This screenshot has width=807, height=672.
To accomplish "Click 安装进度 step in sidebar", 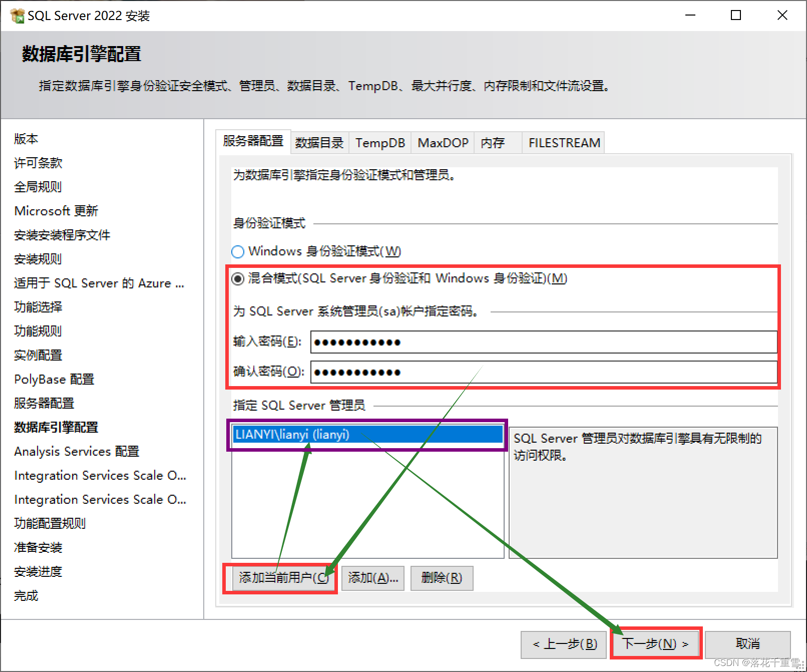I will 38,571.
